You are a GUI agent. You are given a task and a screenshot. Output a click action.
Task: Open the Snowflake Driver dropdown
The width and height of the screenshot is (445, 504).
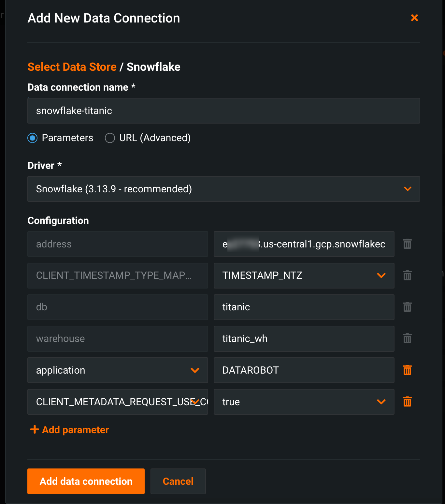pyautogui.click(x=408, y=189)
